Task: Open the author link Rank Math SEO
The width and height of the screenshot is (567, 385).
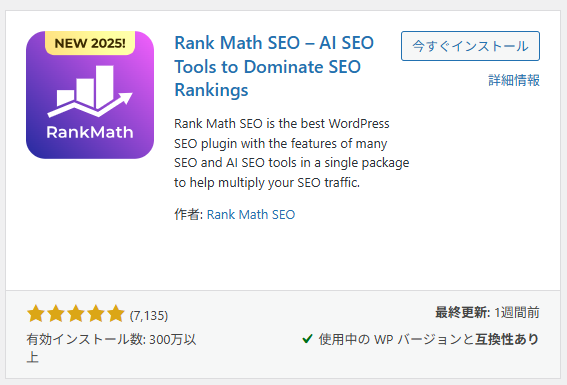Action: (x=251, y=214)
